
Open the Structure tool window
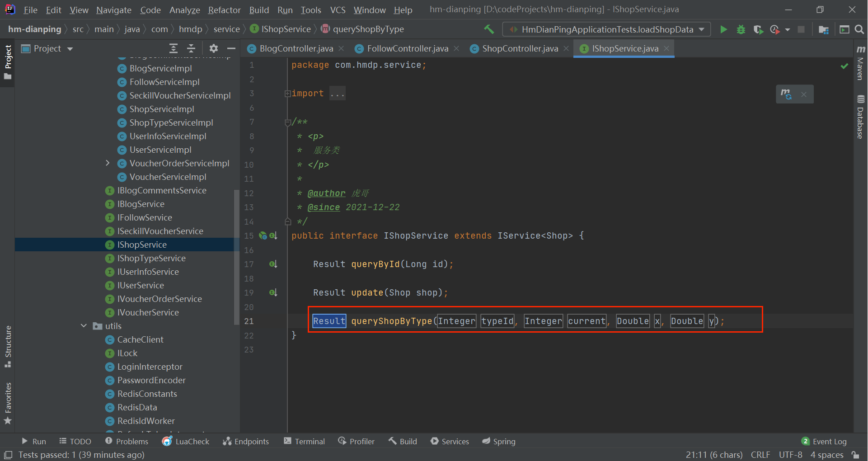pyautogui.click(x=8, y=346)
